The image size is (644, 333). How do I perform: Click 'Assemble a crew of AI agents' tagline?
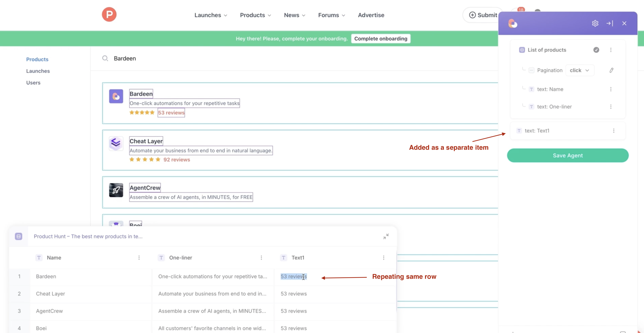(x=191, y=197)
